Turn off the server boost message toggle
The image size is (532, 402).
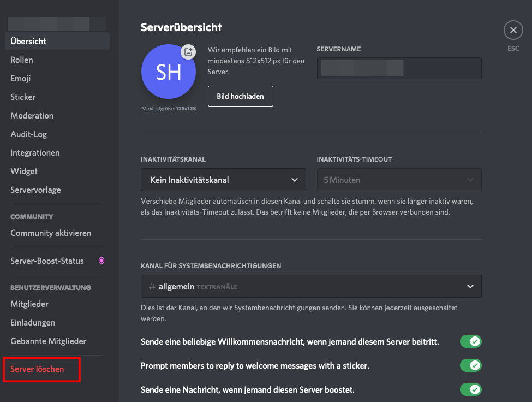click(470, 389)
